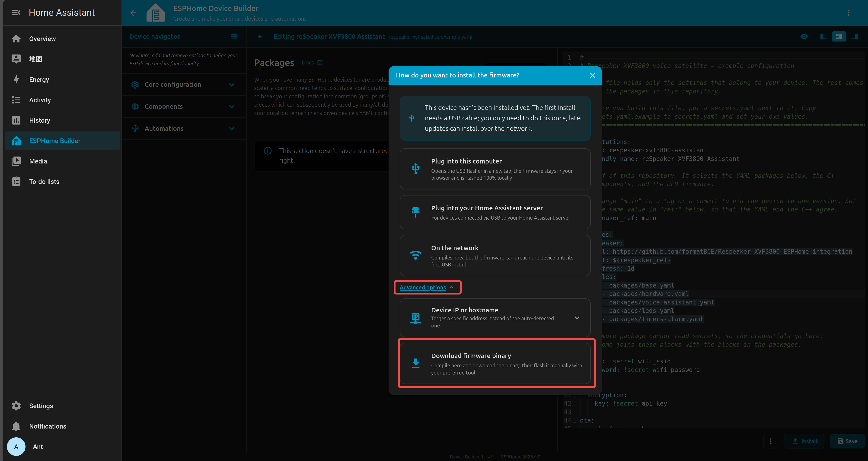Expand the Components section
Viewport: 868px width, 461px height.
(x=184, y=106)
